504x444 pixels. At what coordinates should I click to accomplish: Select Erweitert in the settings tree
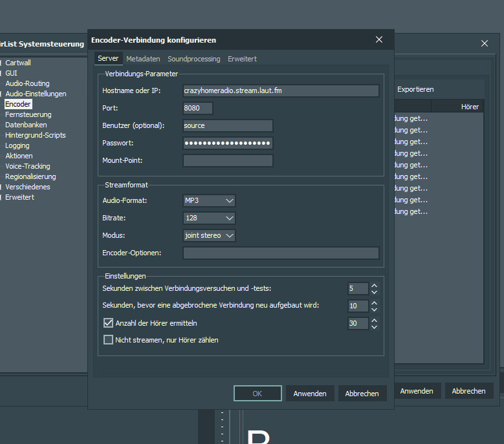click(x=19, y=197)
